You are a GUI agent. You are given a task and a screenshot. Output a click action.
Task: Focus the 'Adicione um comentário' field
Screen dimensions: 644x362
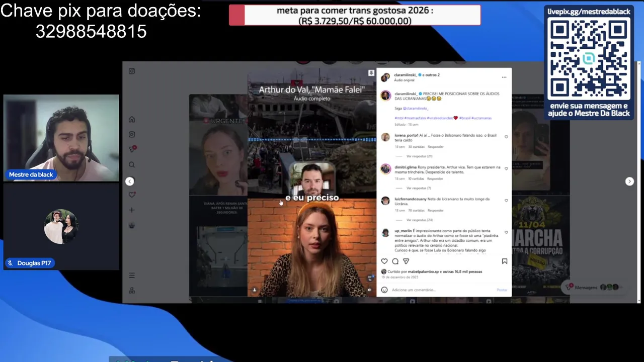point(443,290)
